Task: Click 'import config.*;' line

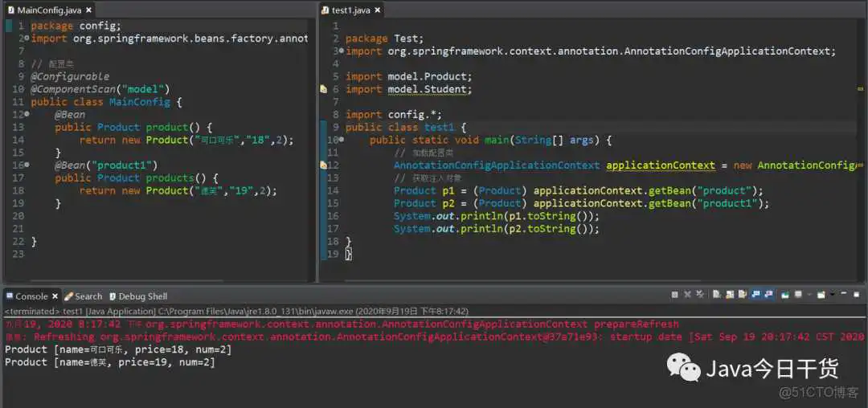Action: (x=394, y=114)
